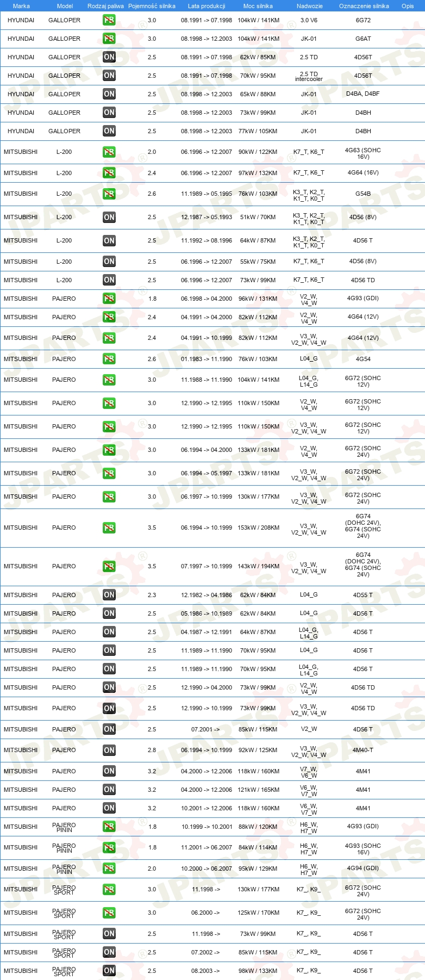Click the Oznaczenie silnika column header
This screenshot has height=980, width=425.
tap(364, 6)
